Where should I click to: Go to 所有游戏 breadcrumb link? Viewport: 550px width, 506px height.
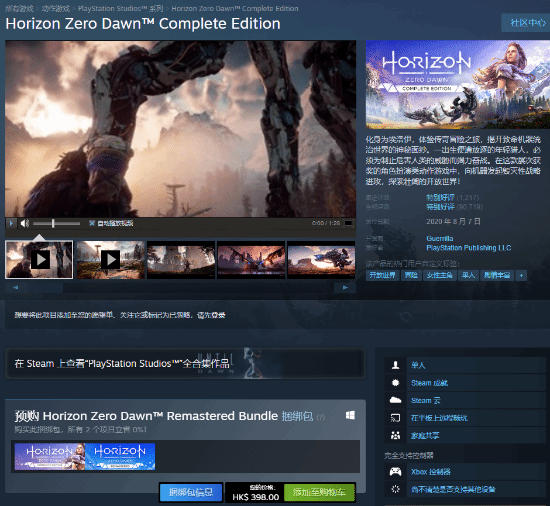pyautogui.click(x=20, y=8)
